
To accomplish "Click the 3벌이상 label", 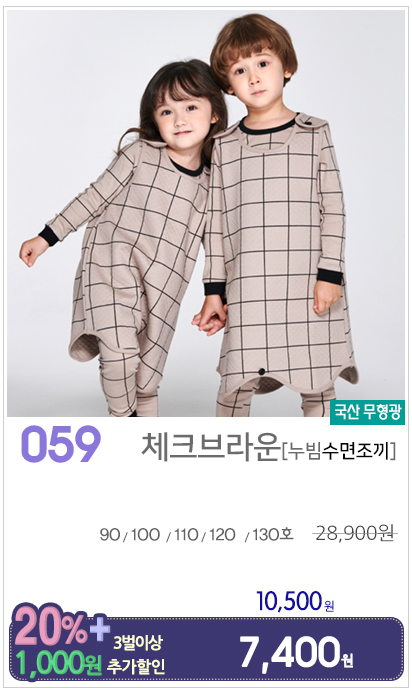I will (137, 643).
